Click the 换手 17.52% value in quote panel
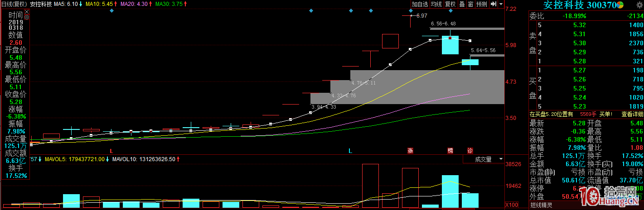 632,156
